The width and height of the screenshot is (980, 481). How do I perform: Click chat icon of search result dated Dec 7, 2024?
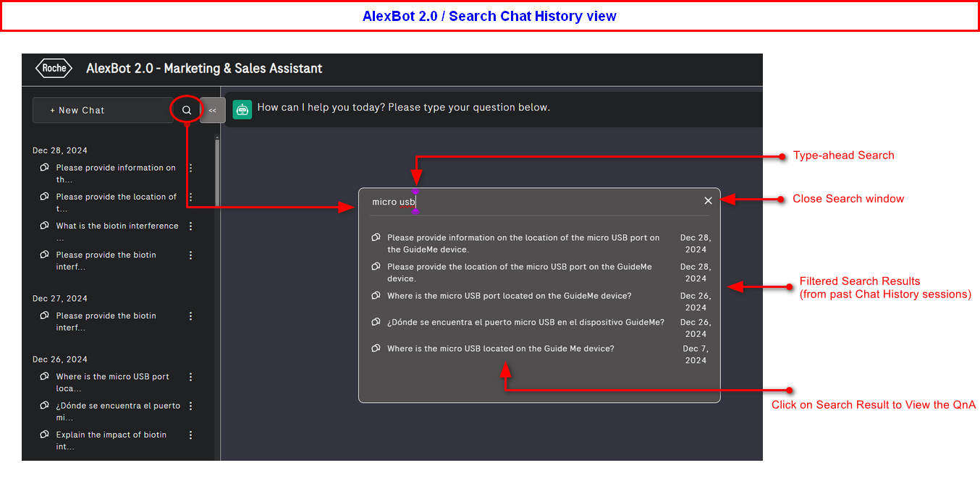coord(376,349)
